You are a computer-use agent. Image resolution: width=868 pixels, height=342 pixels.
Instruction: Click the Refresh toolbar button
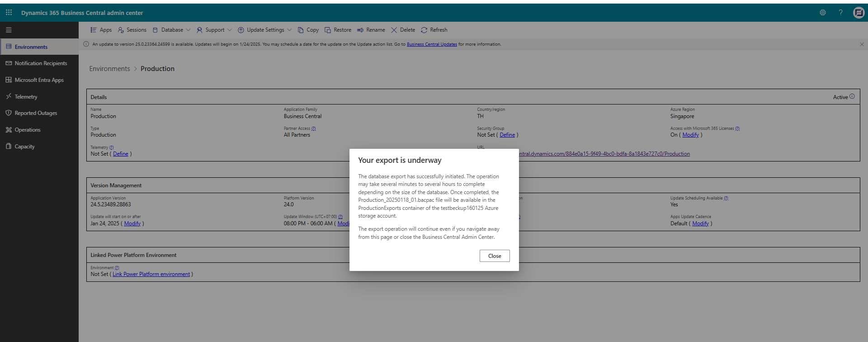pyautogui.click(x=434, y=30)
